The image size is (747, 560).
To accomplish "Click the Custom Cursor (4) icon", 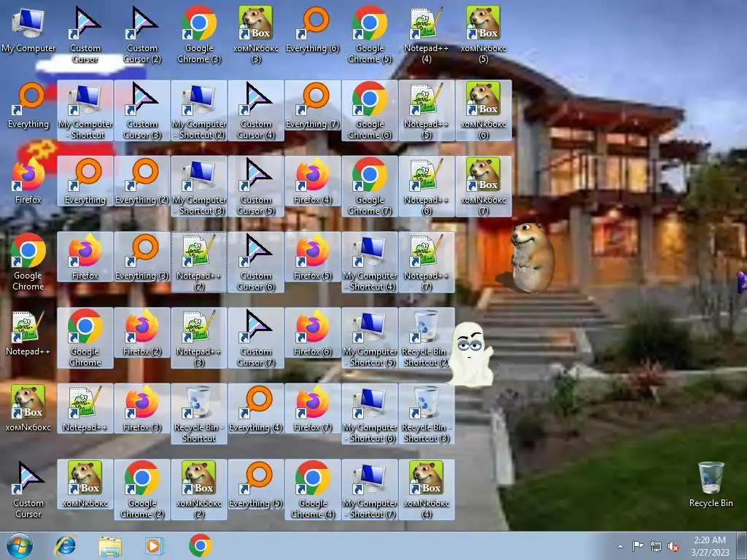I will [x=256, y=111].
